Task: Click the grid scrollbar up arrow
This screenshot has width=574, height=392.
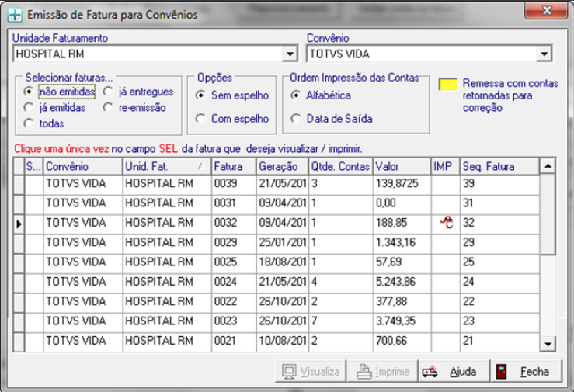Action: [548, 166]
